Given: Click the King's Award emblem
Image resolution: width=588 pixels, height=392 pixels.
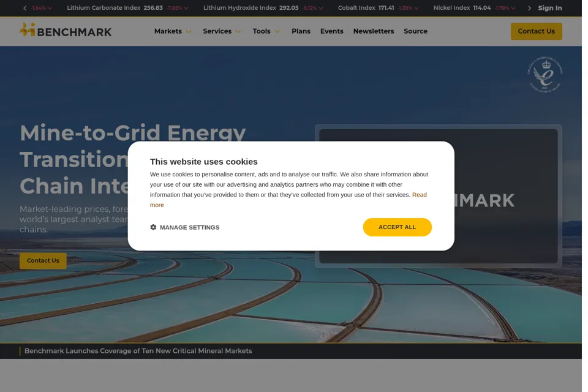Looking at the screenshot, I should 545,75.
